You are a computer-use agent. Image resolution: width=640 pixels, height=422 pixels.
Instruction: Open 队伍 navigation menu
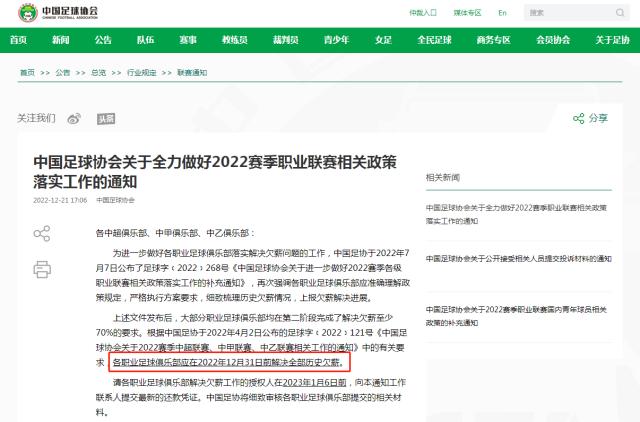145,40
